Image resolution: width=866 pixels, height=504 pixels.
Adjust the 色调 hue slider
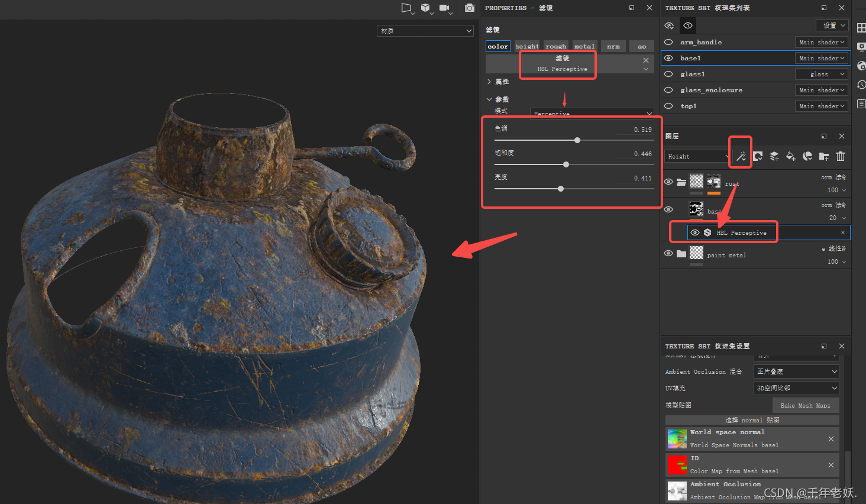[x=577, y=140]
